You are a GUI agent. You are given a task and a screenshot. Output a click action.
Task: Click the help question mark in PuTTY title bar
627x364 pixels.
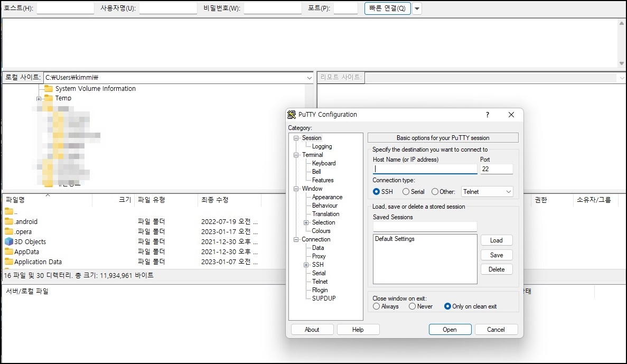(488, 115)
